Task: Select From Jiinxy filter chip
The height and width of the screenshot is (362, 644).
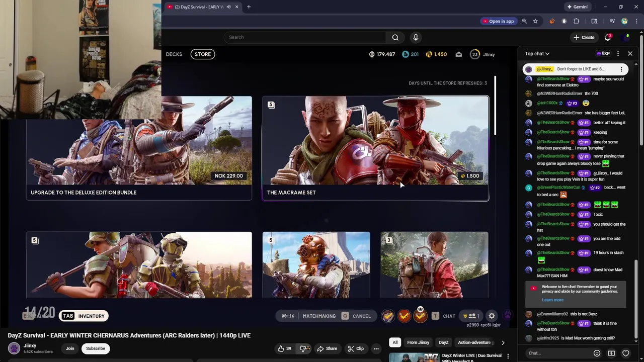Action: click(x=418, y=342)
